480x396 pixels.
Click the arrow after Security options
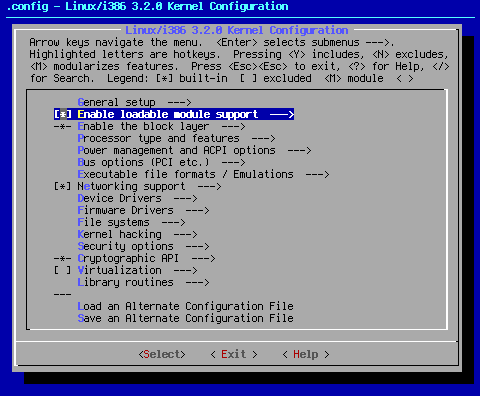(x=197, y=246)
